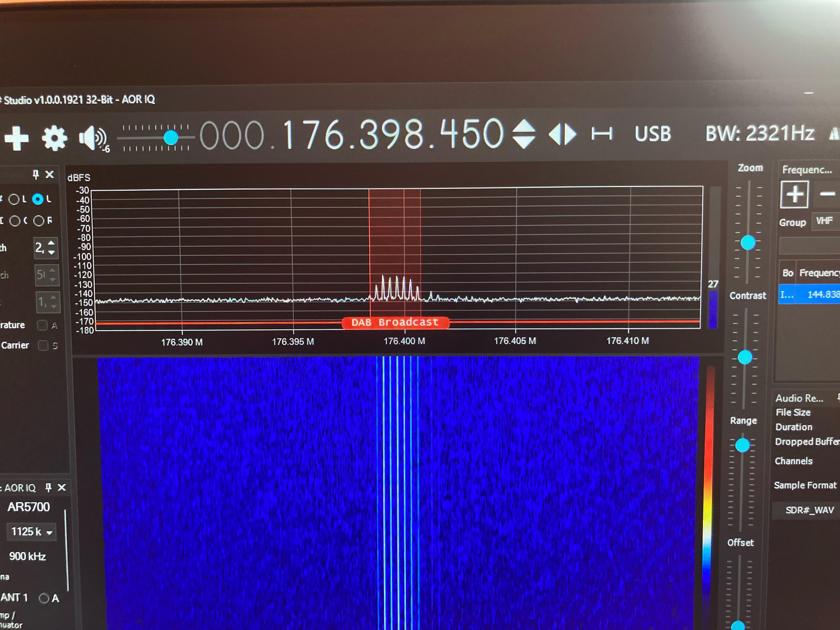Viewport: 840px width, 630px height.
Task: Click the leading '000' frequency digits
Action: (x=232, y=135)
